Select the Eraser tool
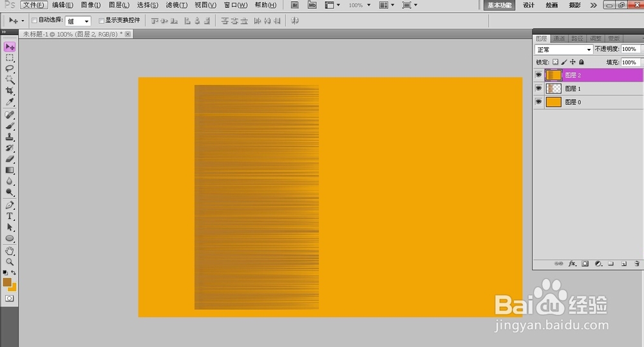The image size is (644, 347). pos(10,159)
